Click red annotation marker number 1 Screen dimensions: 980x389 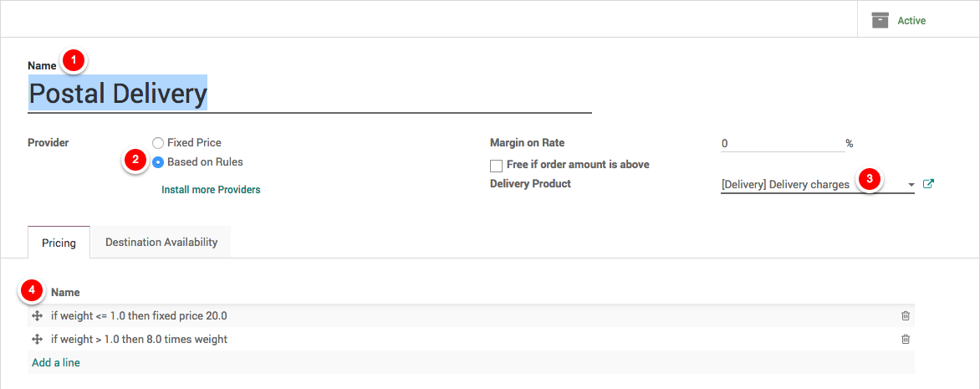pos(74,61)
